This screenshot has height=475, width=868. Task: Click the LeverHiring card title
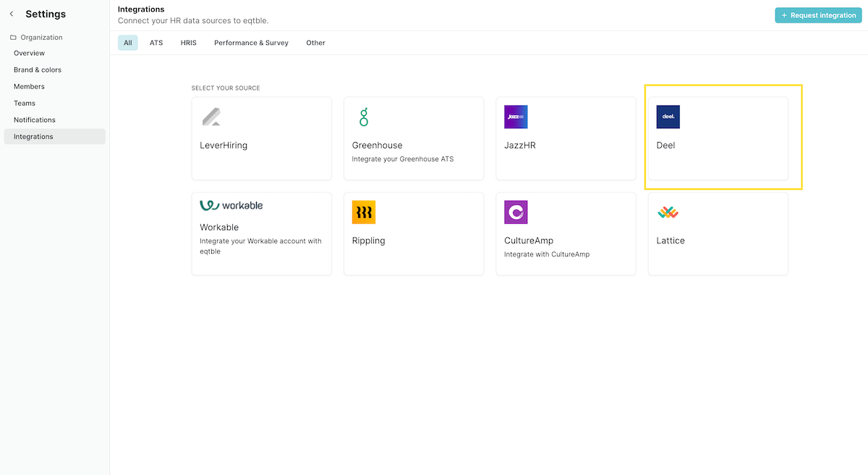pos(224,145)
